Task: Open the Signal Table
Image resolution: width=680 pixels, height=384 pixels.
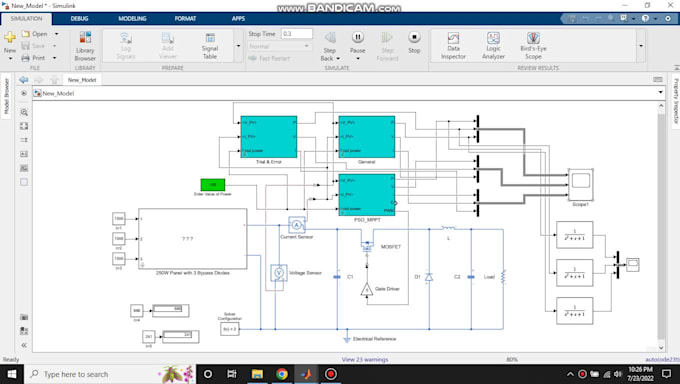Action: [x=210, y=46]
